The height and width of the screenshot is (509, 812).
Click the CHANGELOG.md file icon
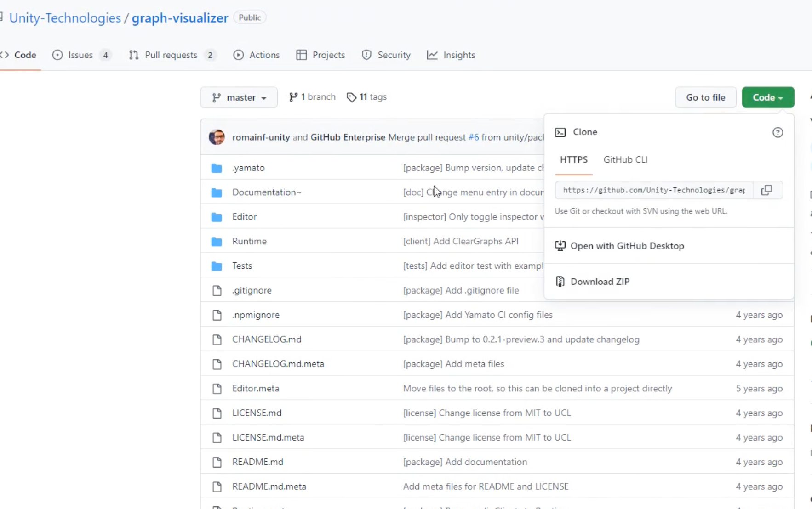217,339
